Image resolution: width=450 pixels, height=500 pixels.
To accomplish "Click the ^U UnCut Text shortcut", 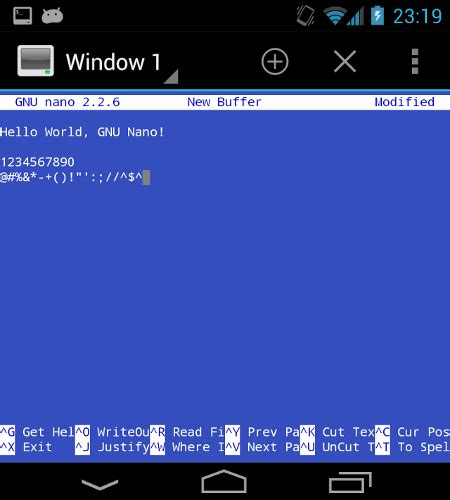I will click(x=337, y=447).
